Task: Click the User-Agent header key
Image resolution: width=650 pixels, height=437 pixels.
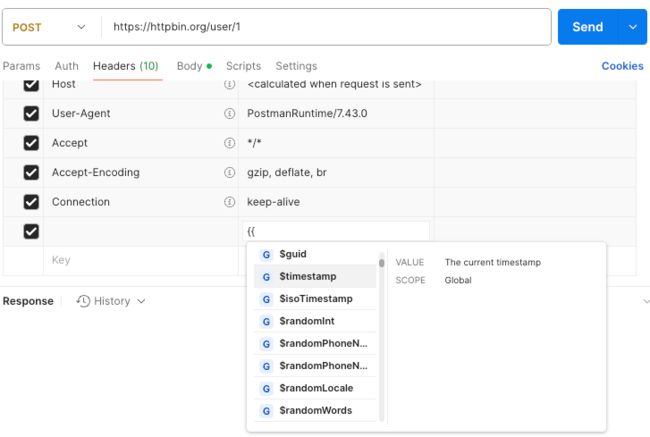Action: click(x=81, y=114)
